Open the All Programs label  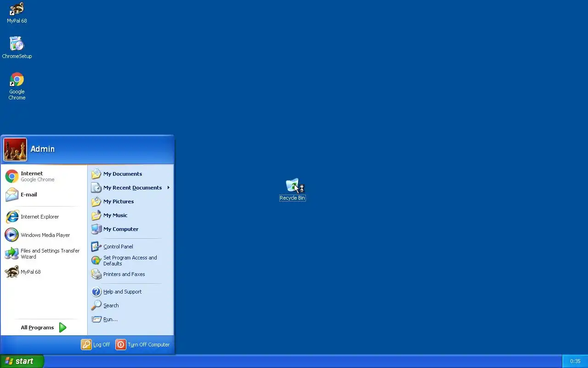click(x=37, y=328)
